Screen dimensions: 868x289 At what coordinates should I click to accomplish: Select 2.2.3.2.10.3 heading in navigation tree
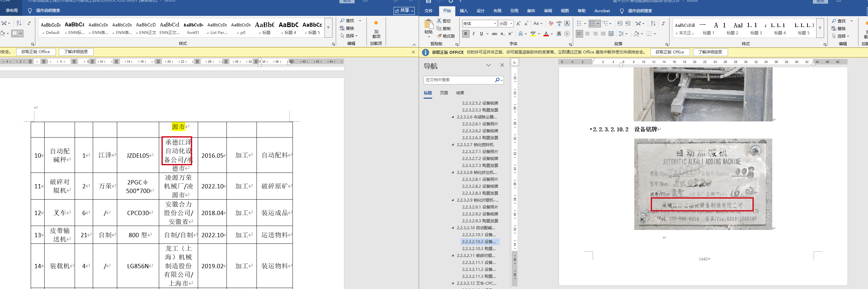[x=479, y=249]
